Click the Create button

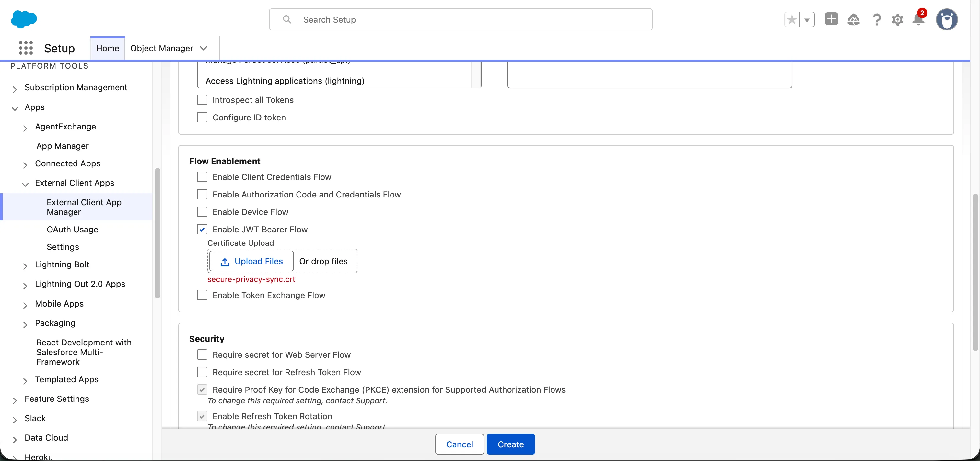(510, 444)
